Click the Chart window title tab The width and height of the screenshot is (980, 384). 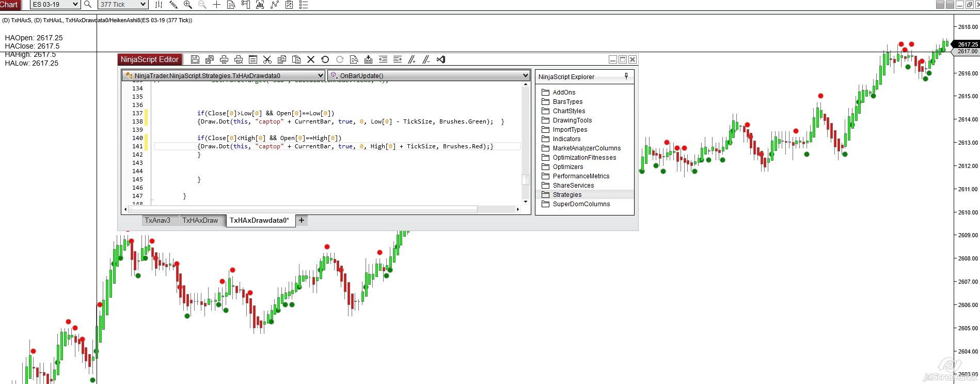[9, 5]
